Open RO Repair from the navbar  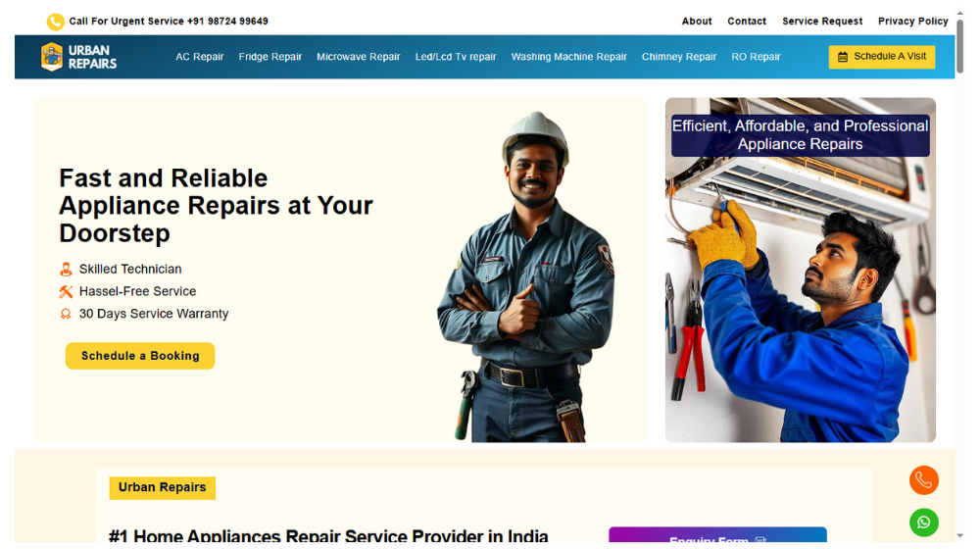tap(756, 57)
